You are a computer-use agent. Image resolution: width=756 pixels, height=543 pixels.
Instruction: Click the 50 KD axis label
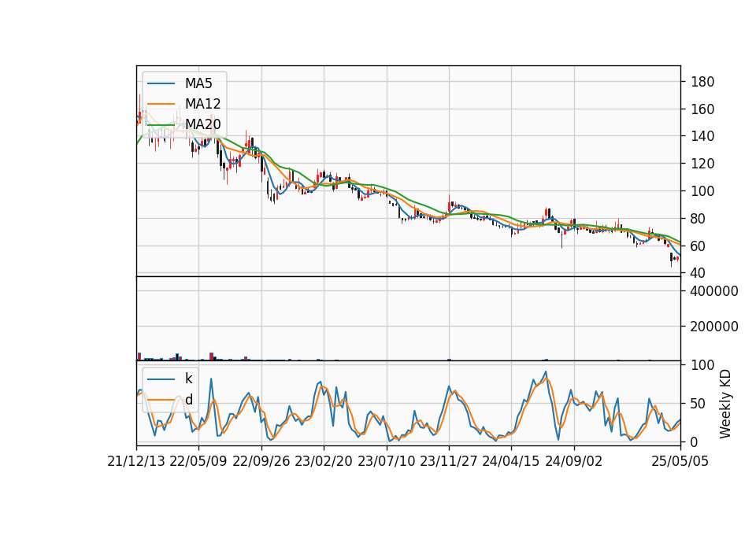pos(699,404)
